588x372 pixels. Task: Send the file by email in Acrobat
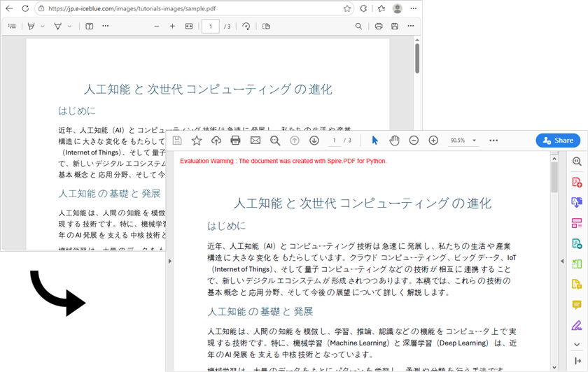pyautogui.click(x=255, y=141)
